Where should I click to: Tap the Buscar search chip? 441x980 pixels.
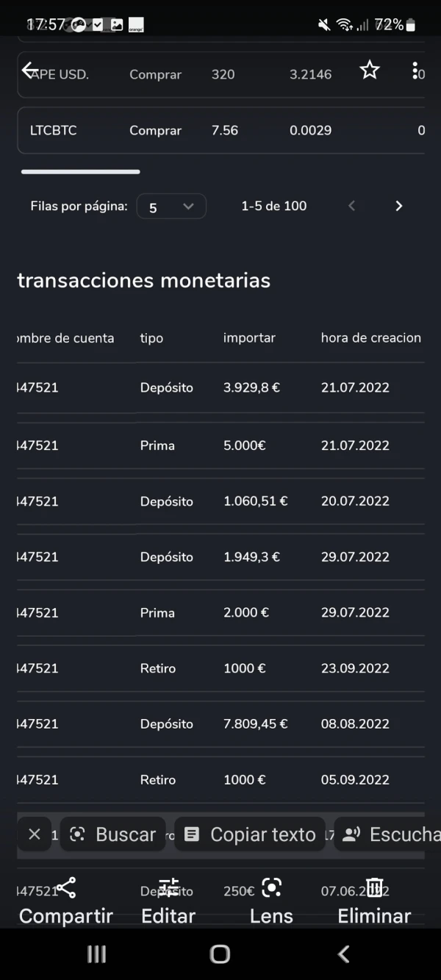(x=112, y=834)
